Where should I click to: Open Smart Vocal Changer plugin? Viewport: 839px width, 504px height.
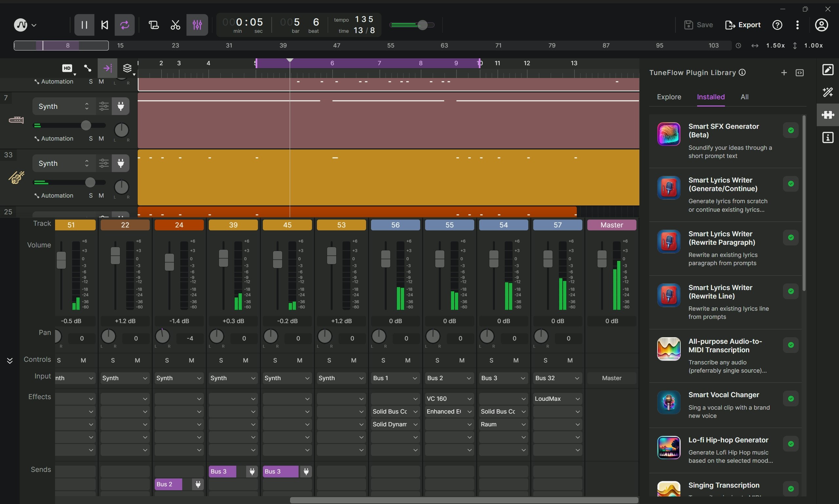725,405
